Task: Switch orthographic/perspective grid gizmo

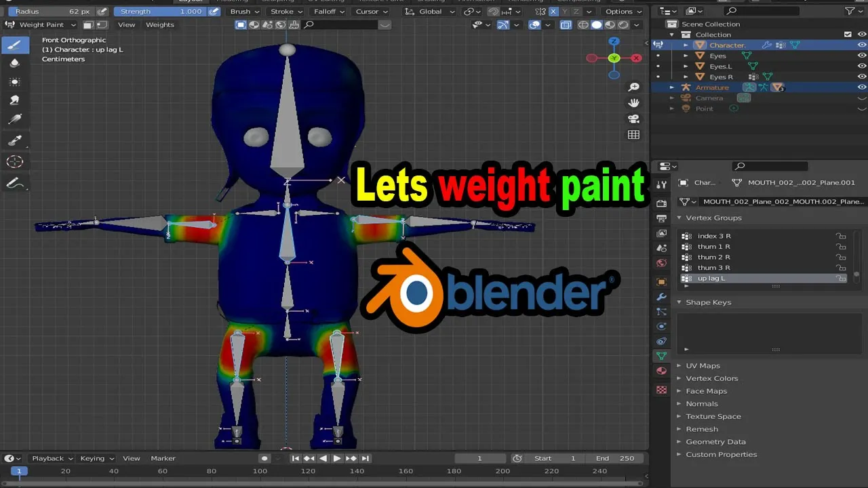Action: [633, 134]
